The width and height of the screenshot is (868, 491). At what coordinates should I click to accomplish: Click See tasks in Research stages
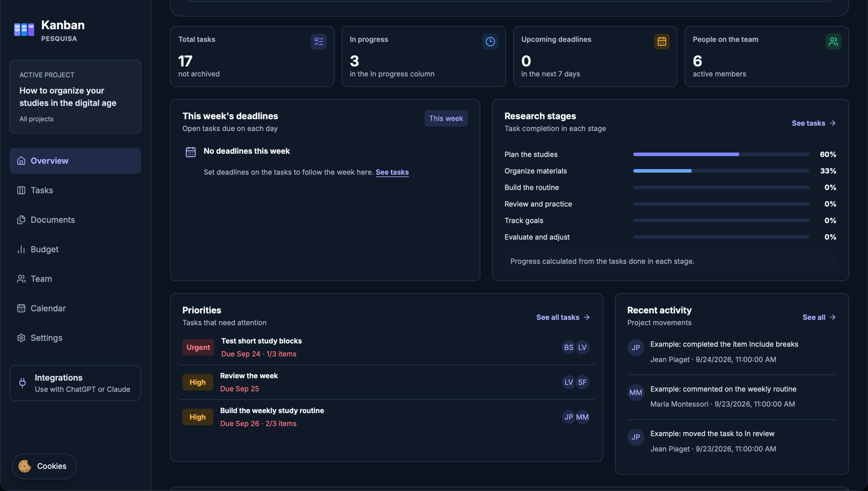pos(814,123)
